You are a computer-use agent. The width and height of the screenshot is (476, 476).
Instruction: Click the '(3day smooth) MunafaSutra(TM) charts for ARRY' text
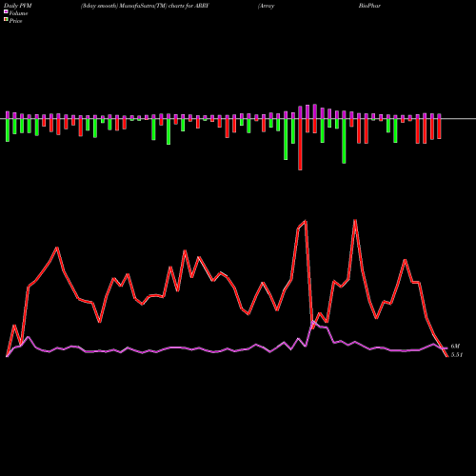(145, 6)
